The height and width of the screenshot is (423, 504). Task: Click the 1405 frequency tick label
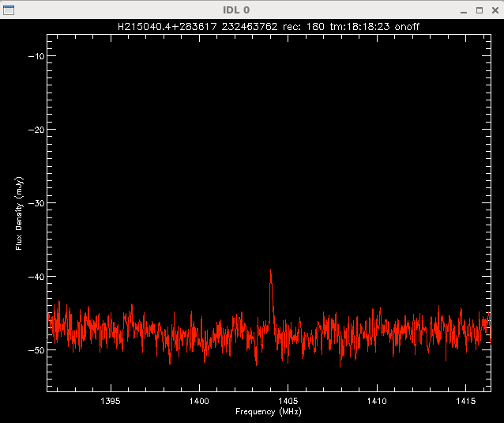(x=287, y=401)
